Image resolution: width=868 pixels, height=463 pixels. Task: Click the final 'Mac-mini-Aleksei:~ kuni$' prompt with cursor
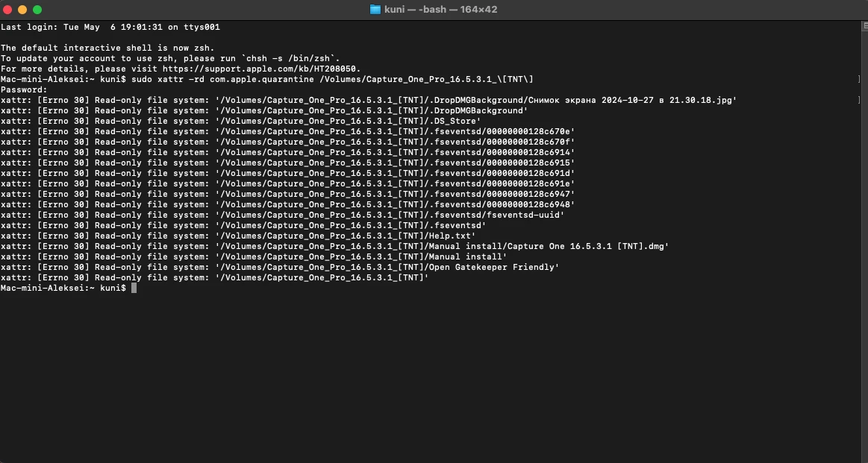(x=69, y=289)
